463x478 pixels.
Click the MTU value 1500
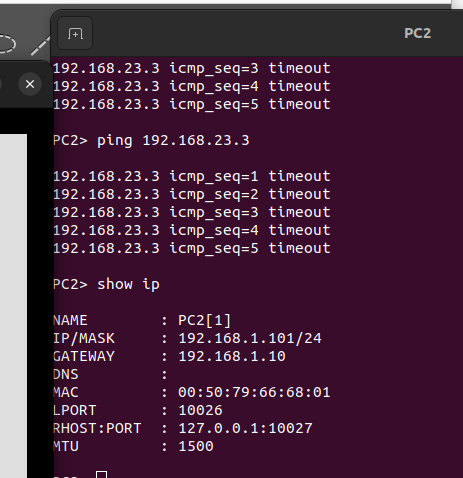coord(196,446)
